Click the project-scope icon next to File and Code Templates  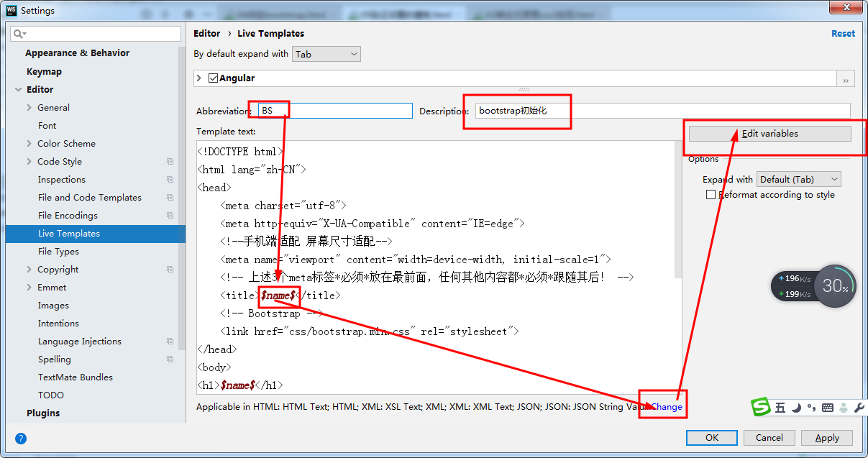(170, 198)
